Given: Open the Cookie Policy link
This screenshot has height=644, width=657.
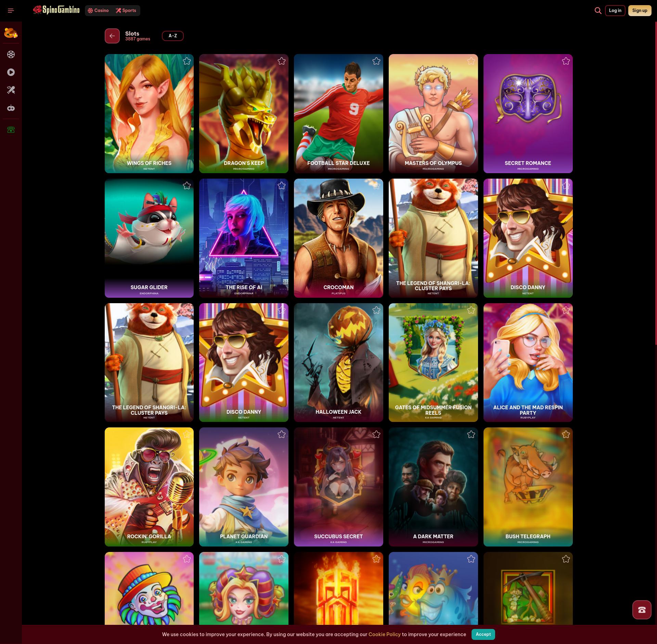Looking at the screenshot, I should 384,634.
